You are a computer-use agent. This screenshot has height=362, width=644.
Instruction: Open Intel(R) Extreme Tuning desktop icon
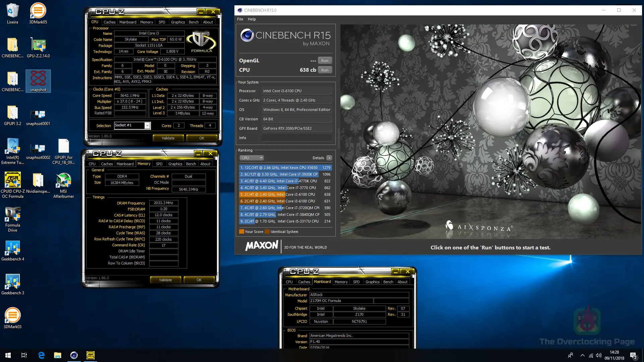click(12, 152)
